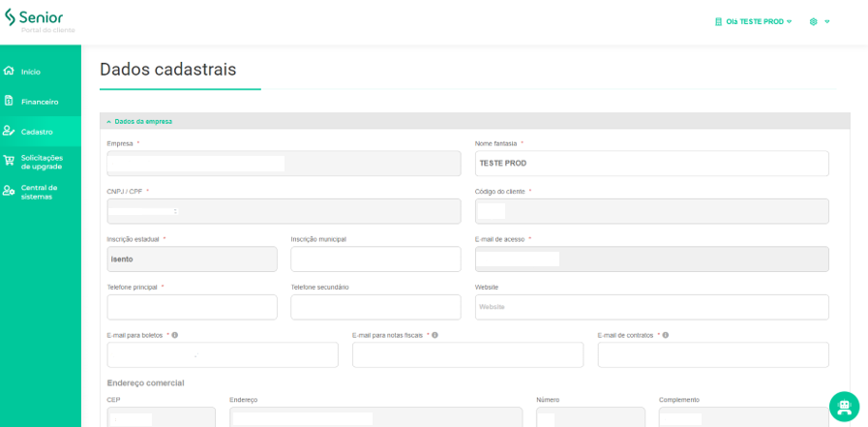Click the CNPJ / CPF field

pos(284,211)
